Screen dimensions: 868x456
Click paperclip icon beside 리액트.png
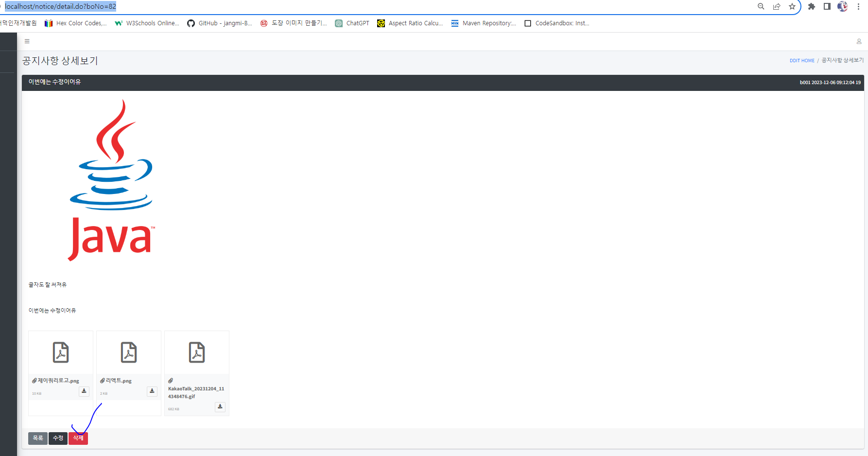[x=103, y=381]
